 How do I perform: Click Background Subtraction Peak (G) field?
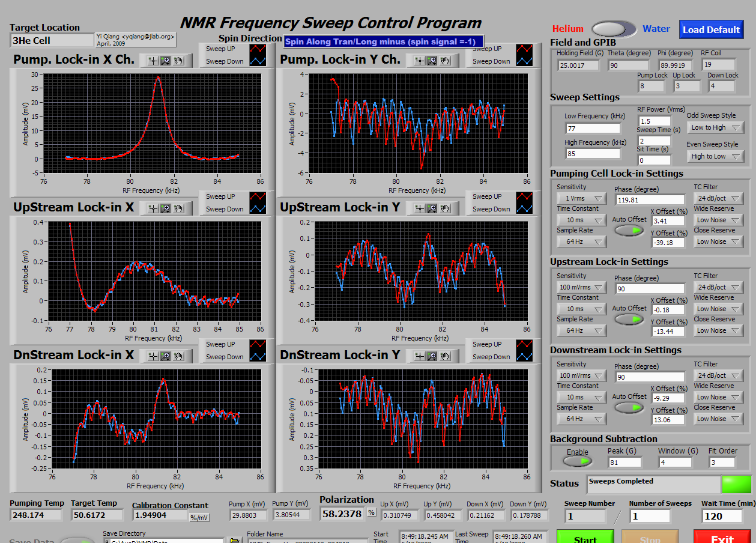624,463
